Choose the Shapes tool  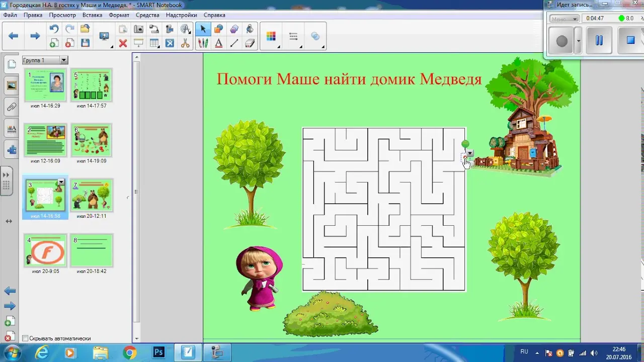coord(218,29)
